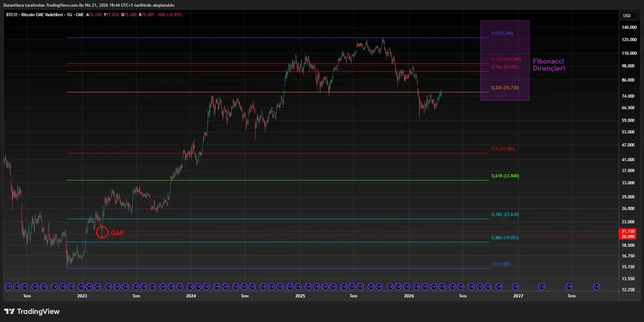Click the 2023 label on time axis
Screen dimensions: 644x322
tap(82, 296)
